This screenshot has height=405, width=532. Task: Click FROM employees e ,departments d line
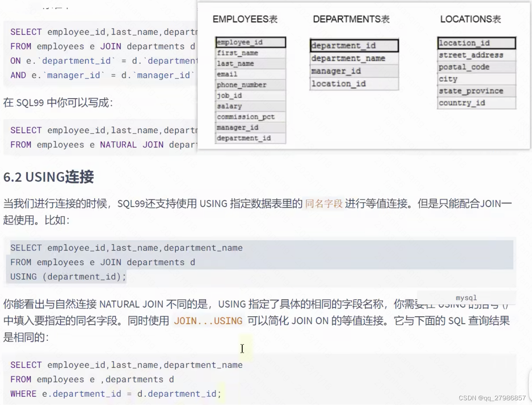(92, 380)
